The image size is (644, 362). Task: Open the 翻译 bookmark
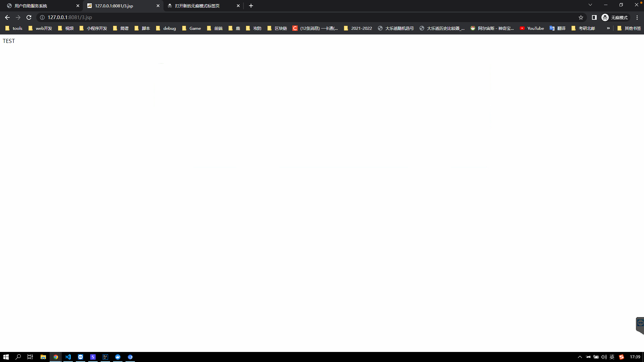click(557, 28)
